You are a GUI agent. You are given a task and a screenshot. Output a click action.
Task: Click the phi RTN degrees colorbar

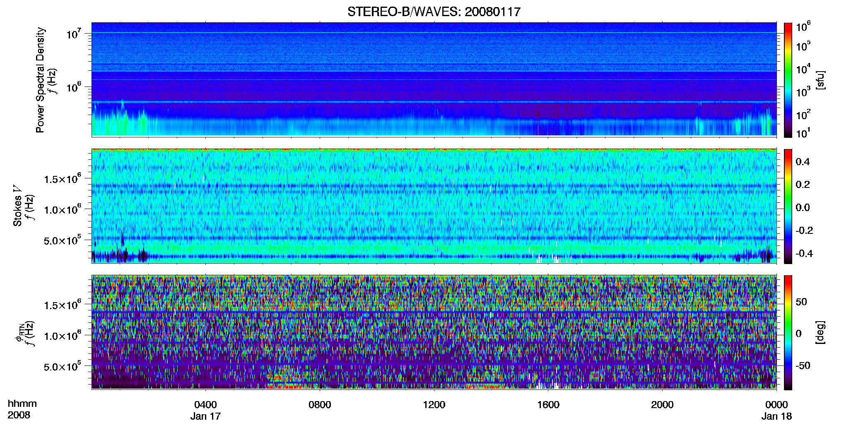(x=788, y=333)
